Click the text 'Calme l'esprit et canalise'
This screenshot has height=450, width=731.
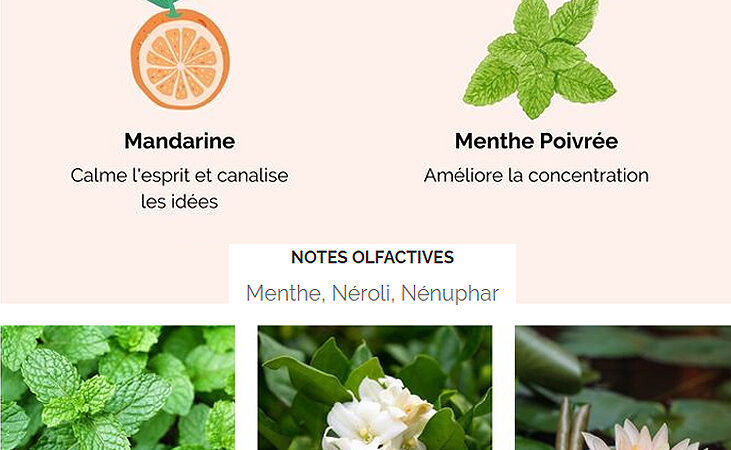tap(179, 176)
